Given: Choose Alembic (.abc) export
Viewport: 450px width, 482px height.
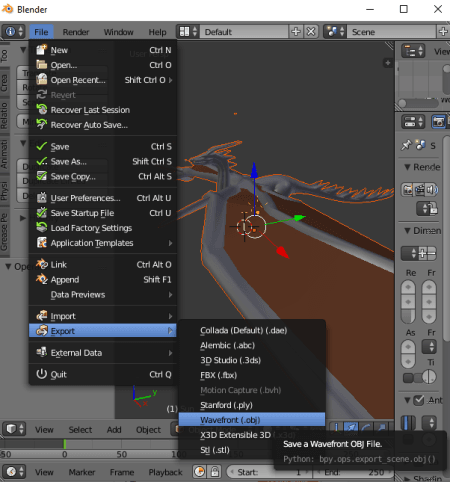Looking at the screenshot, I should (252, 345).
